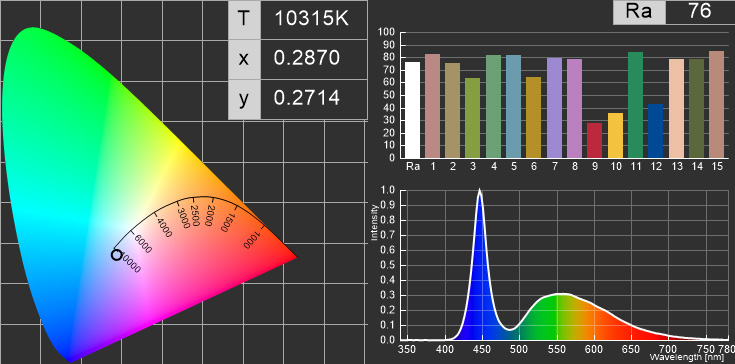Select the yellow R10 bar
Image resolution: width=735 pixels, height=364 pixels.
coord(615,135)
